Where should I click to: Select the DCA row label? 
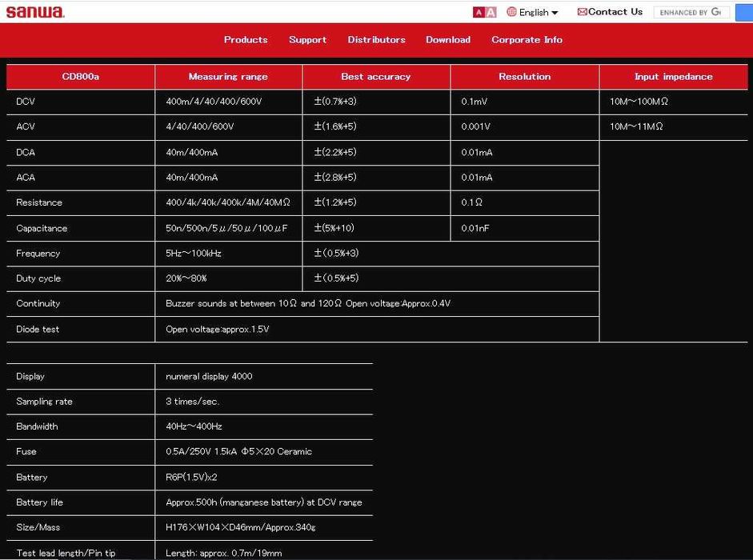click(x=26, y=153)
